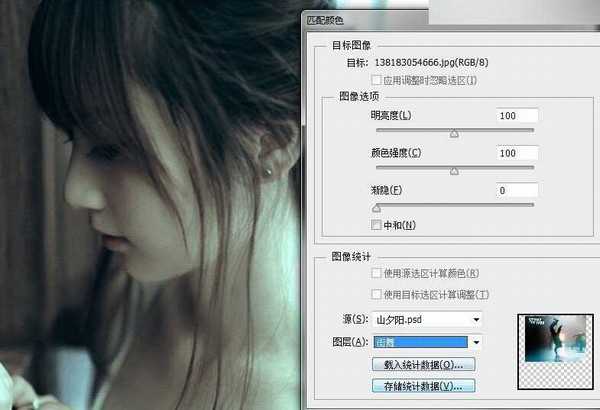Check the 使用目标选区计算调整(T) option
600x410 pixels.
[376, 294]
